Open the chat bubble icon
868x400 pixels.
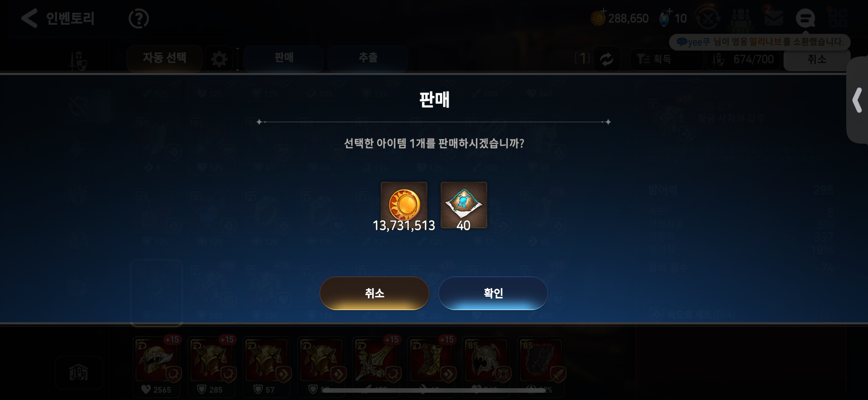pyautogui.click(x=805, y=18)
